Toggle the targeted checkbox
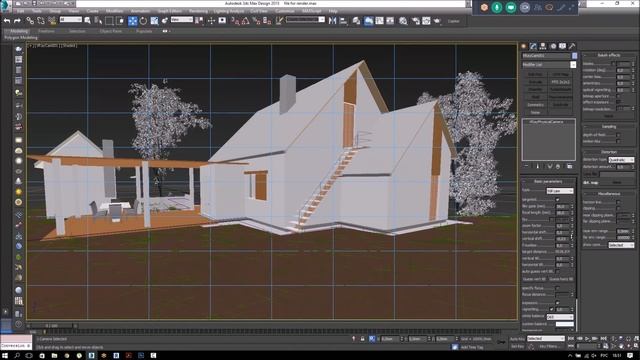Image resolution: width=640 pixels, height=360 pixels. 558,200
